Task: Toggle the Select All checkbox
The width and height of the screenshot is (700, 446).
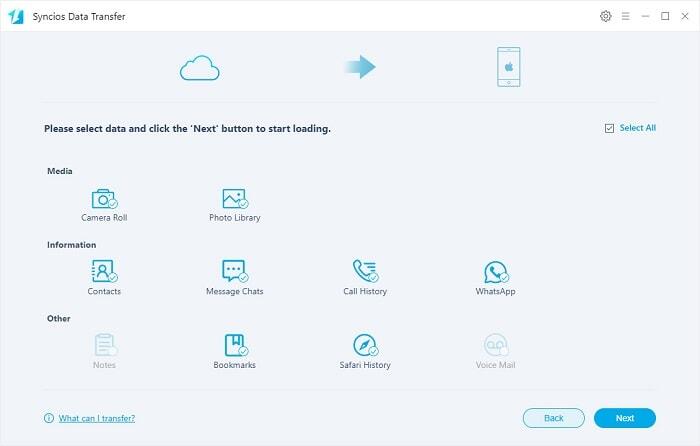Action: (x=610, y=128)
